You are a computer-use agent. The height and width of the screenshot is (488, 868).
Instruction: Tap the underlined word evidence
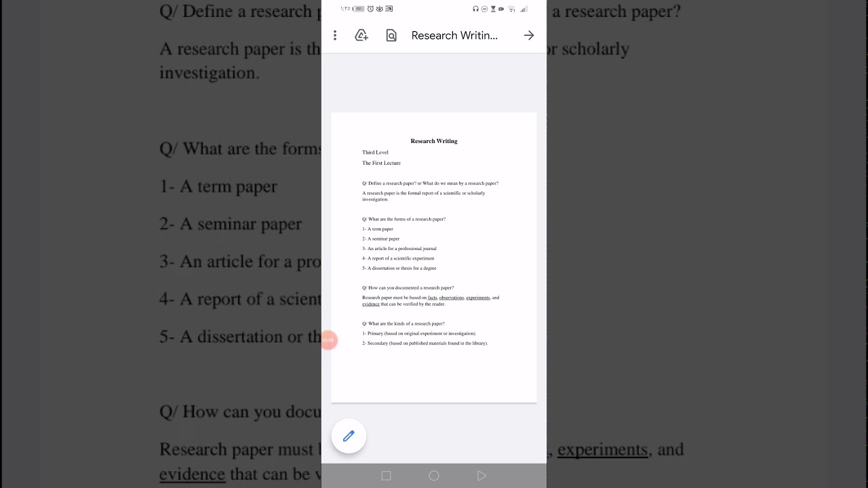pyautogui.click(x=370, y=304)
